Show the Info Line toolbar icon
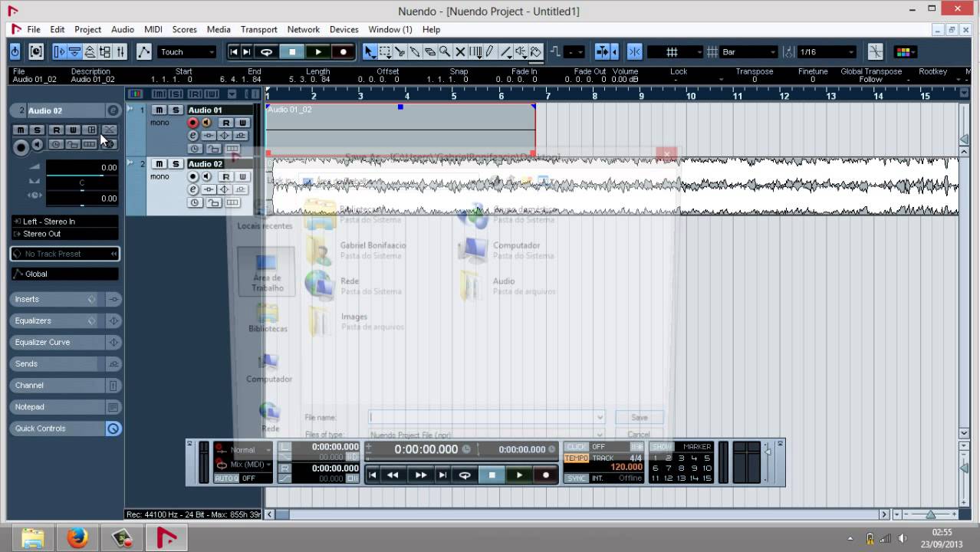 pos(74,52)
